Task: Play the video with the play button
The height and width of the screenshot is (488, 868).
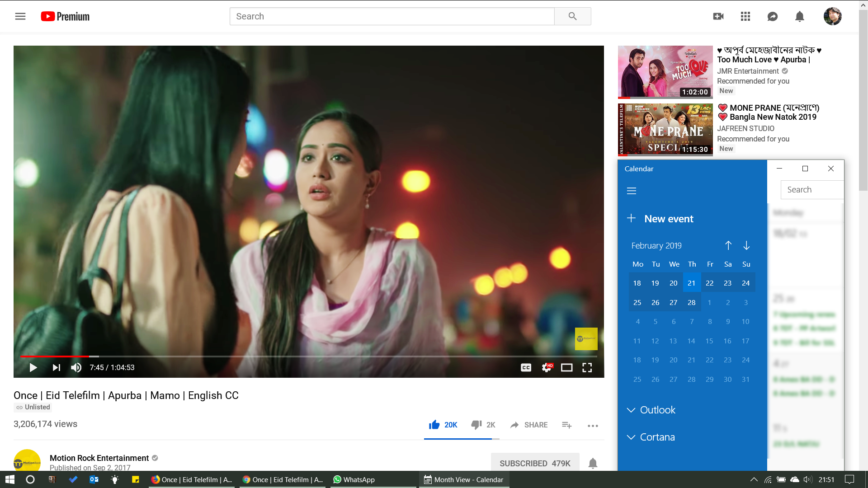Action: pyautogui.click(x=33, y=367)
